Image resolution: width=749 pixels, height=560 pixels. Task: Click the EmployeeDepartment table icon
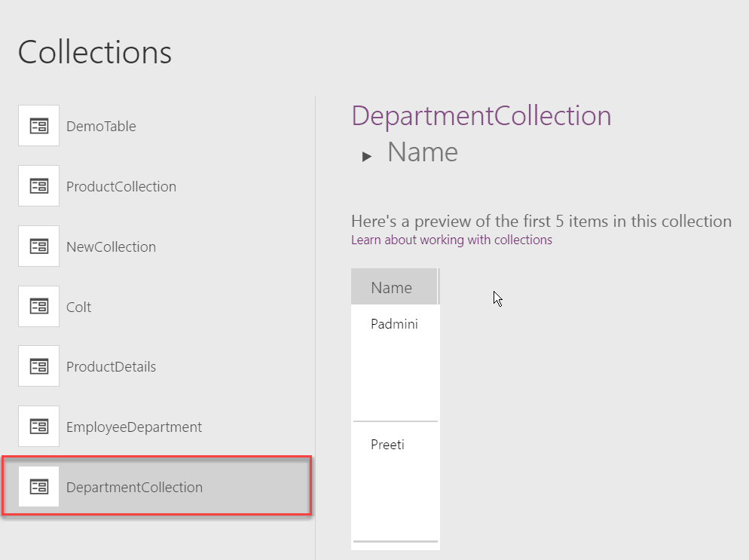(38, 426)
